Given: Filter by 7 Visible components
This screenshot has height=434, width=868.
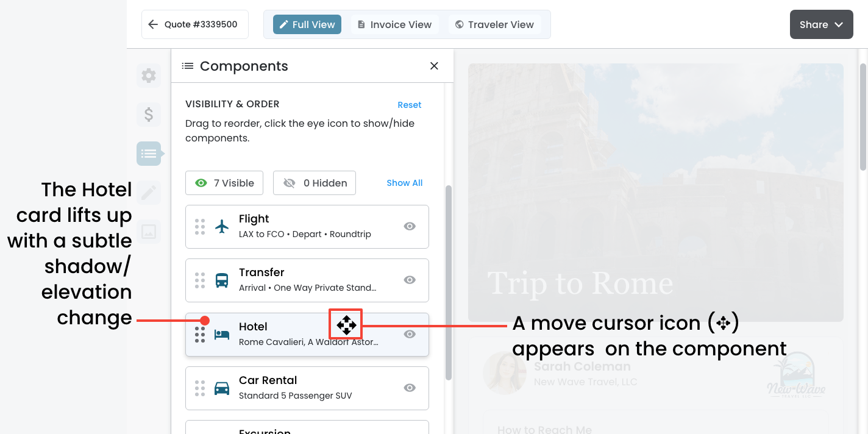Looking at the screenshot, I should tap(224, 183).
